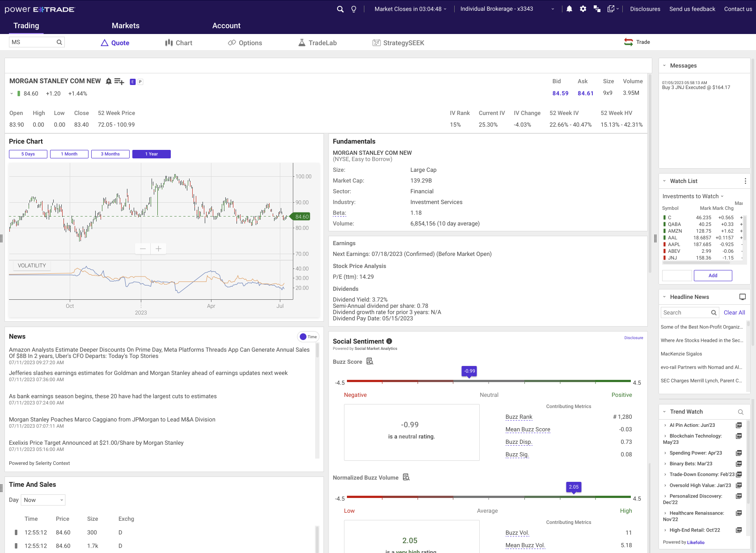Open the pop-out window icon menu
Image resolution: width=756 pixels, height=553 pixels.
click(x=613, y=9)
